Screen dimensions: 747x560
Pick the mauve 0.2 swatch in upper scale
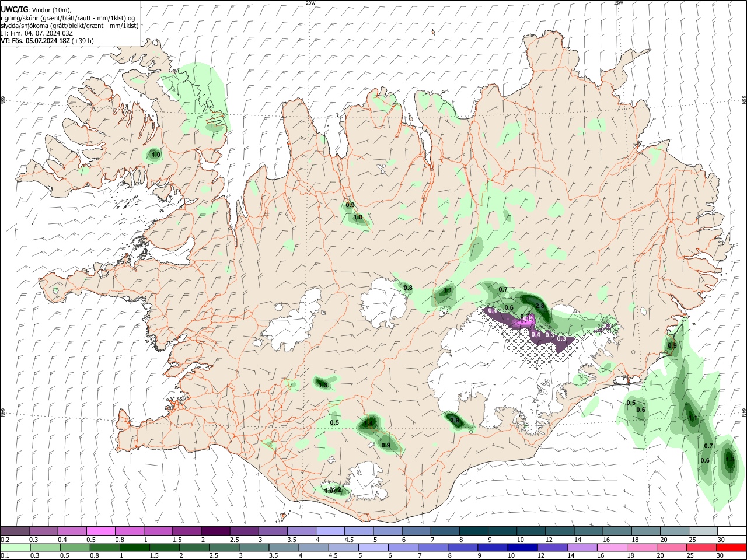[x=15, y=531]
